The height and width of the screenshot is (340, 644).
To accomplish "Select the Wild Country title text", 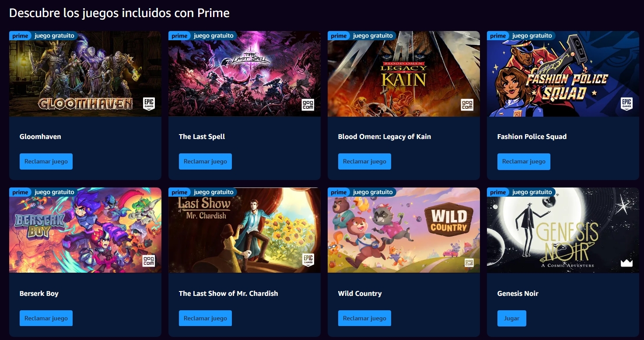I will [x=360, y=294].
